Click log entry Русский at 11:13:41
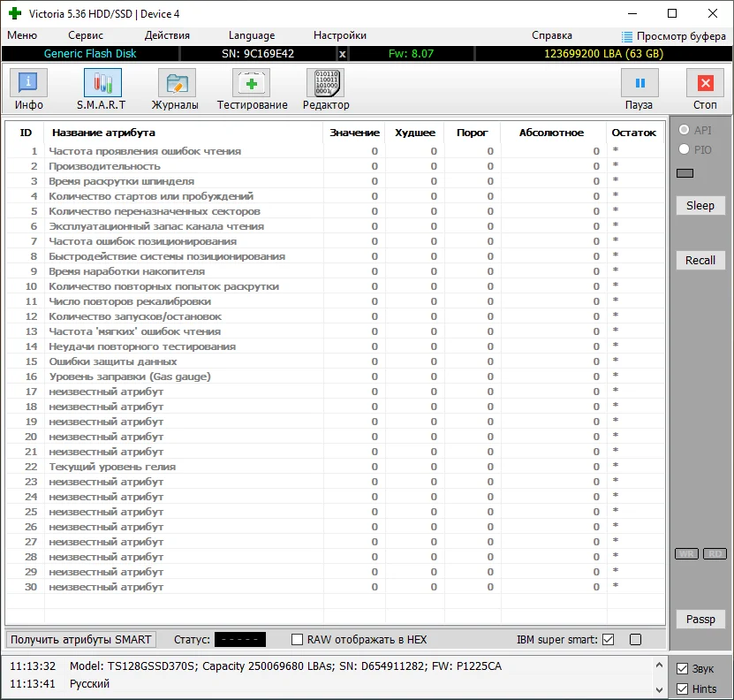The height and width of the screenshot is (700, 734). 89,683
